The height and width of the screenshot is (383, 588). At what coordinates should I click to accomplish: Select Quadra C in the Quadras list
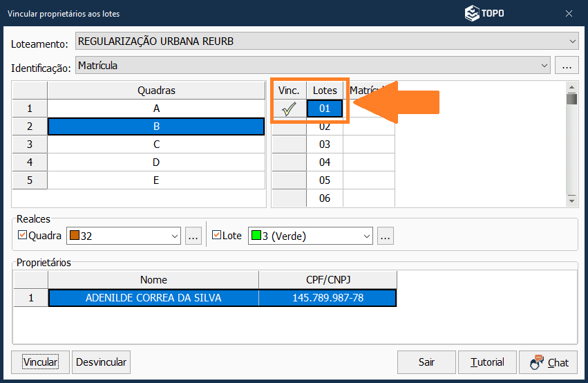[x=156, y=144]
